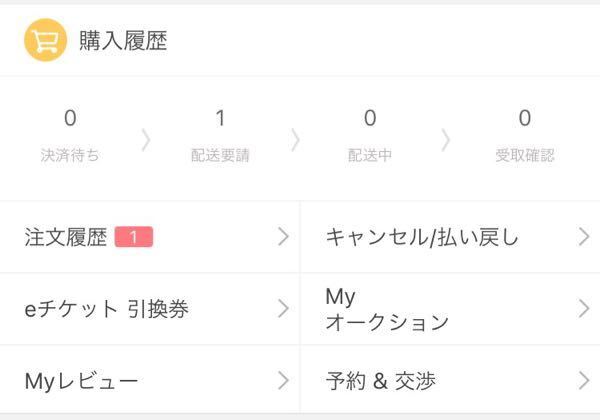
Task: Click the arrow next to My オークション
Action: pos(584,309)
